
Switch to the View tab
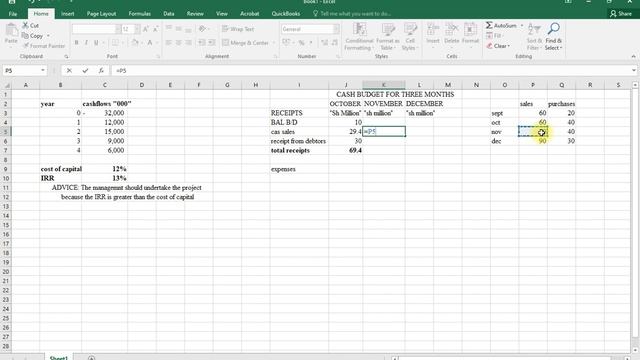pyautogui.click(x=222, y=13)
